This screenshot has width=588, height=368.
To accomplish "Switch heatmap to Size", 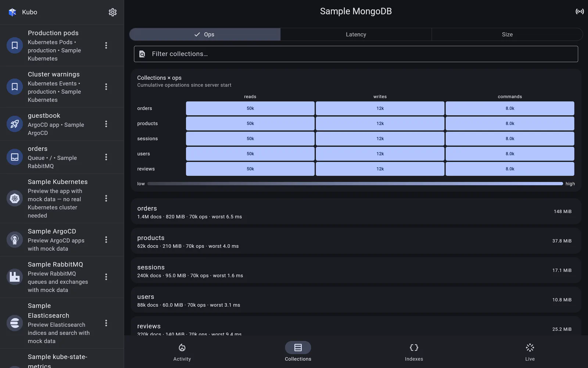I will (507, 34).
